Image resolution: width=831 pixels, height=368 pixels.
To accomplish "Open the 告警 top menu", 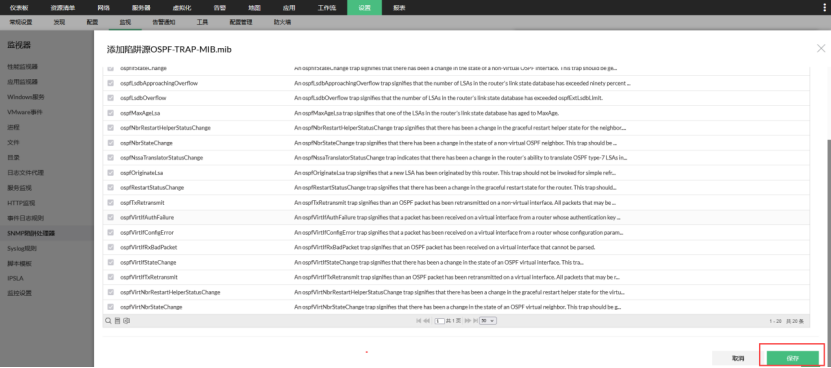I will click(219, 7).
